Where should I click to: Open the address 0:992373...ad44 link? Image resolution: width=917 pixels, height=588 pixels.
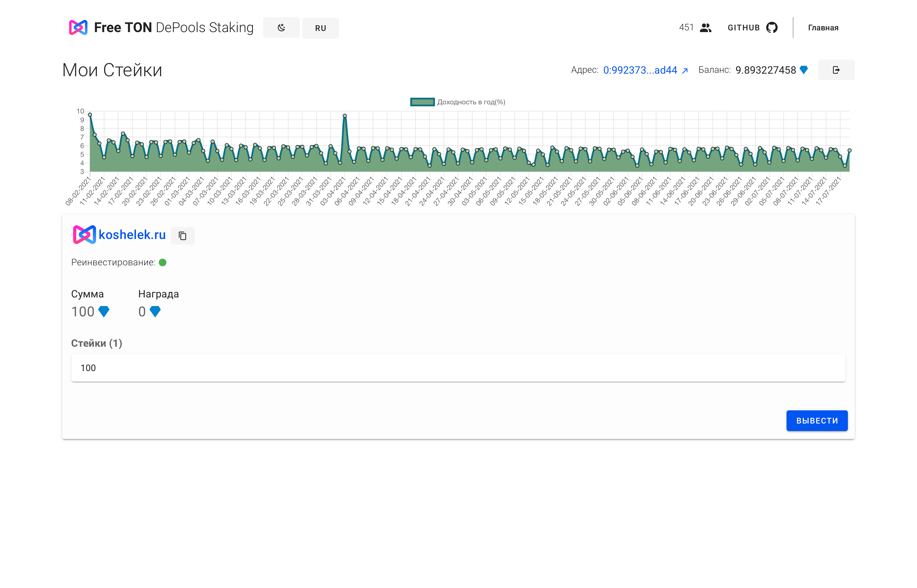click(x=640, y=70)
